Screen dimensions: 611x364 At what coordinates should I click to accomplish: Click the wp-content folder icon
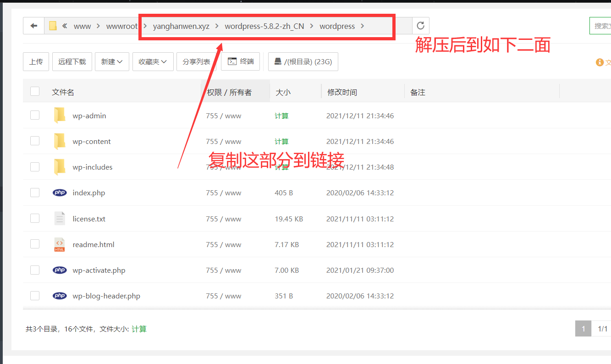click(60, 141)
